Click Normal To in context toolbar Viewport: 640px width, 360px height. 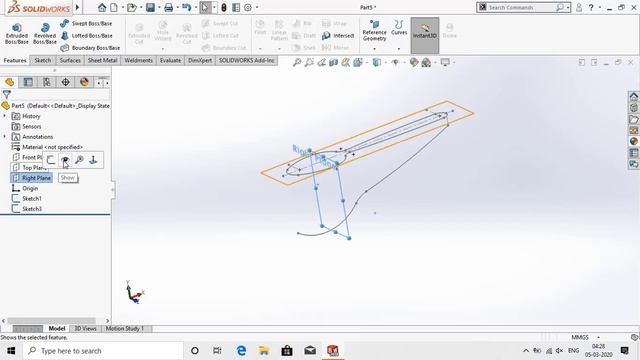[x=93, y=160]
